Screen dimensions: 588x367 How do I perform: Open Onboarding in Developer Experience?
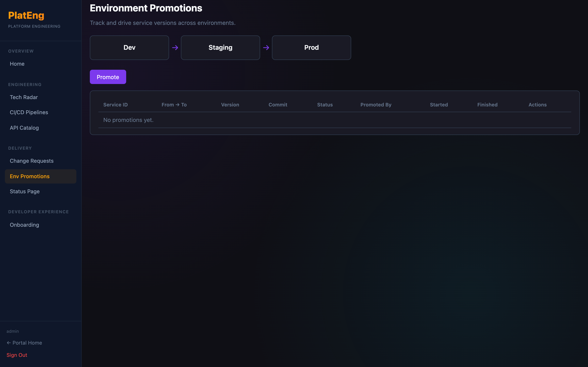[24, 225]
